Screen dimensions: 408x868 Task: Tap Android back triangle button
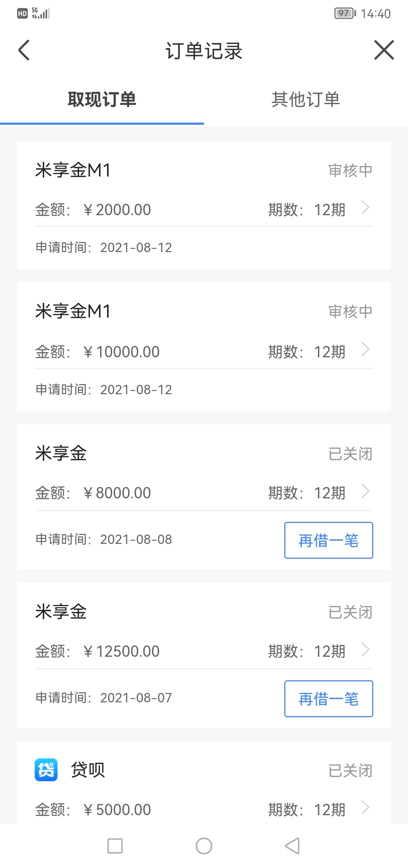tap(292, 846)
